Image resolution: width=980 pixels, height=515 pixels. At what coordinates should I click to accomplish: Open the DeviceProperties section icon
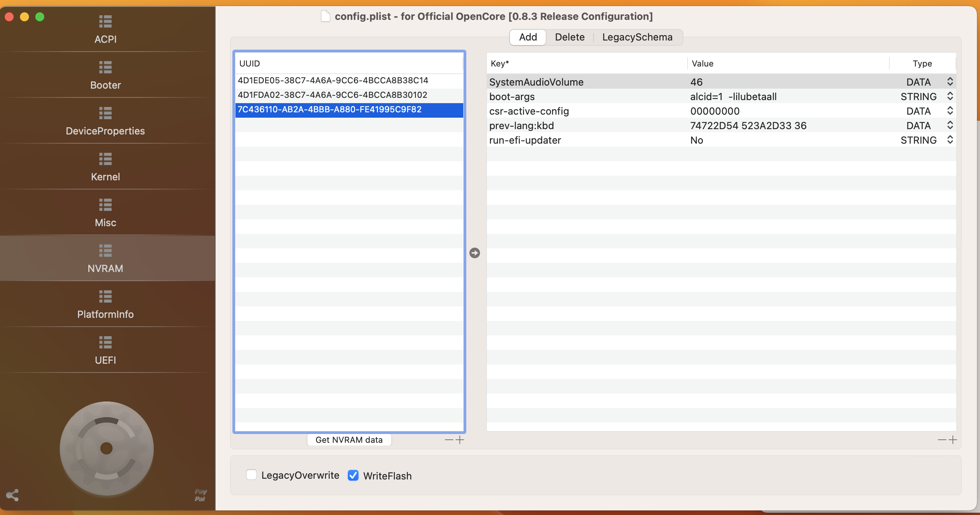[105, 113]
